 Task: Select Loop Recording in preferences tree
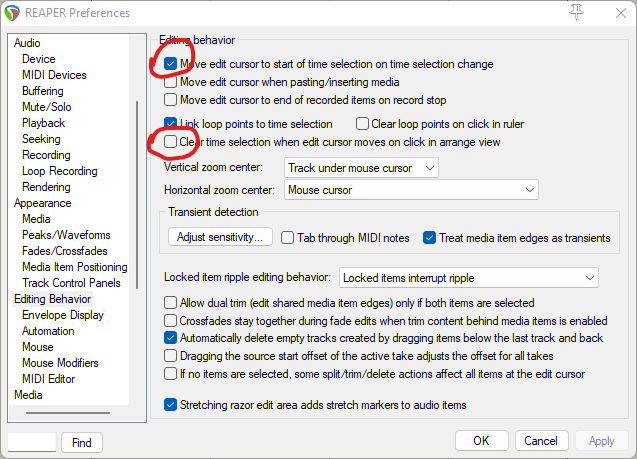[x=60, y=171]
